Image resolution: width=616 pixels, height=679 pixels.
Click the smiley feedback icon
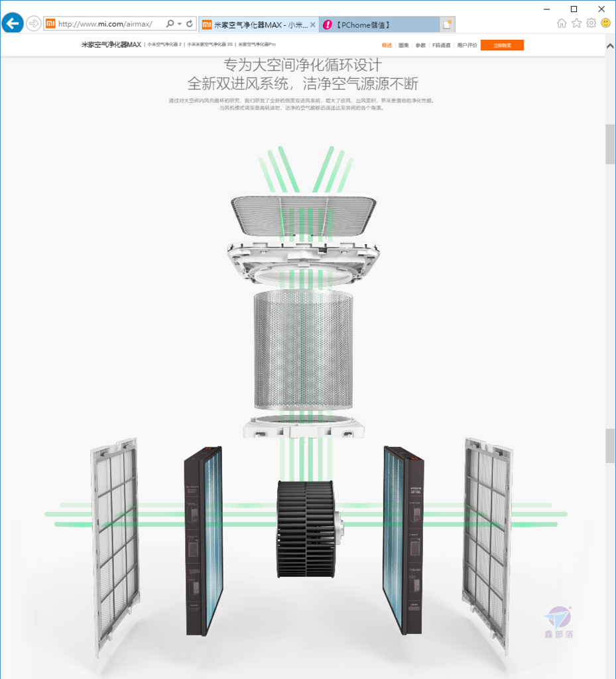click(x=605, y=23)
